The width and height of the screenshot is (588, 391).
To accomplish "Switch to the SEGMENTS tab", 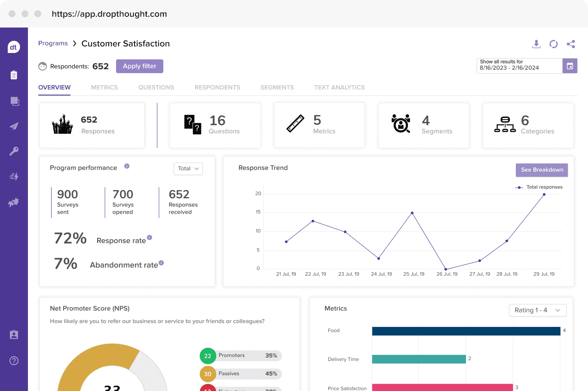I will (x=277, y=87).
